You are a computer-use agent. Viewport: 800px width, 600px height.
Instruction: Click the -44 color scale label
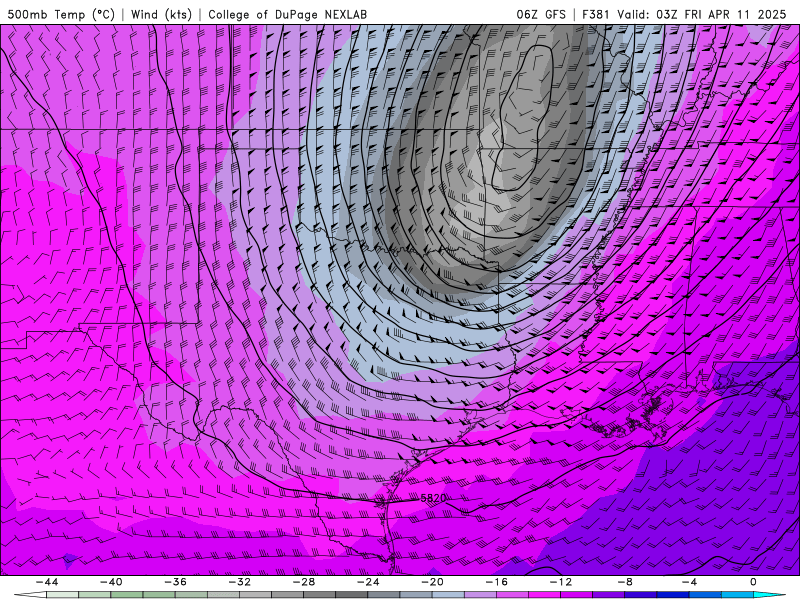point(47,582)
